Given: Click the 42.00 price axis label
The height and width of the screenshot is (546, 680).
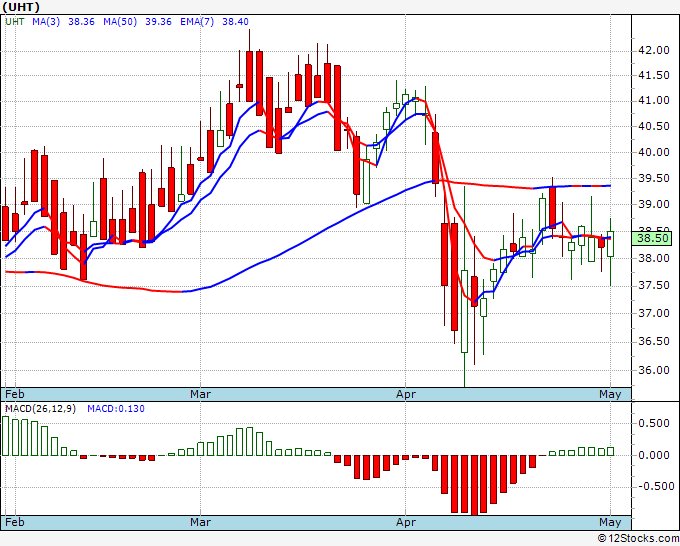Looking at the screenshot, I should point(654,51).
